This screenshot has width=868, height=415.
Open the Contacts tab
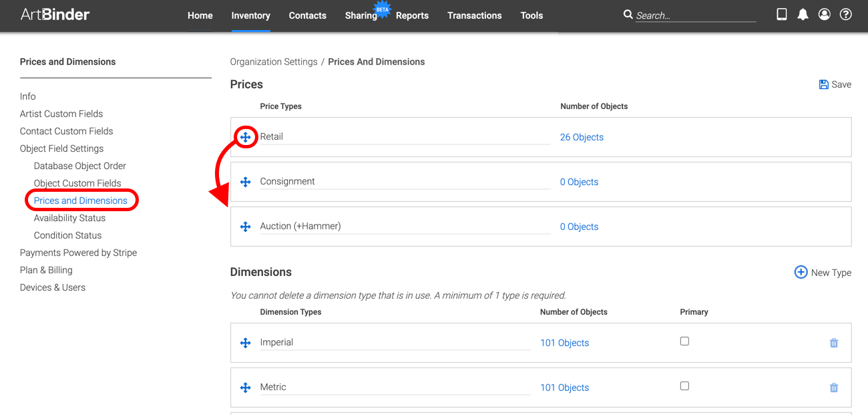click(307, 15)
